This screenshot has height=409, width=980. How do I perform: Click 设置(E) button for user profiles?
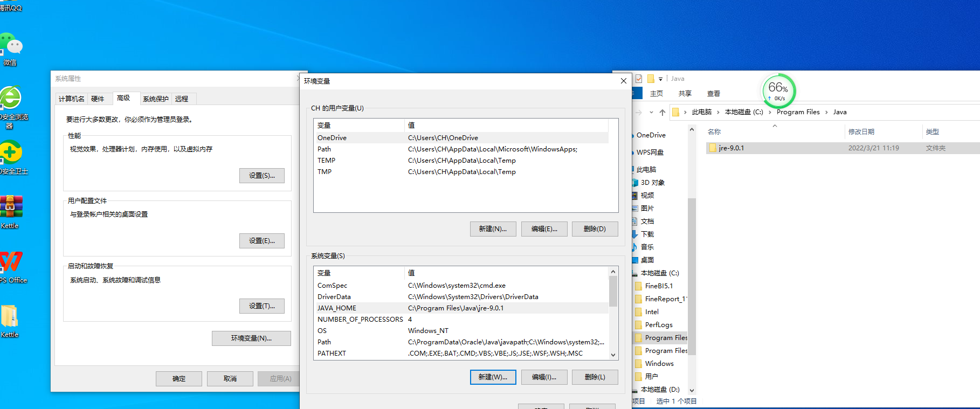point(262,241)
